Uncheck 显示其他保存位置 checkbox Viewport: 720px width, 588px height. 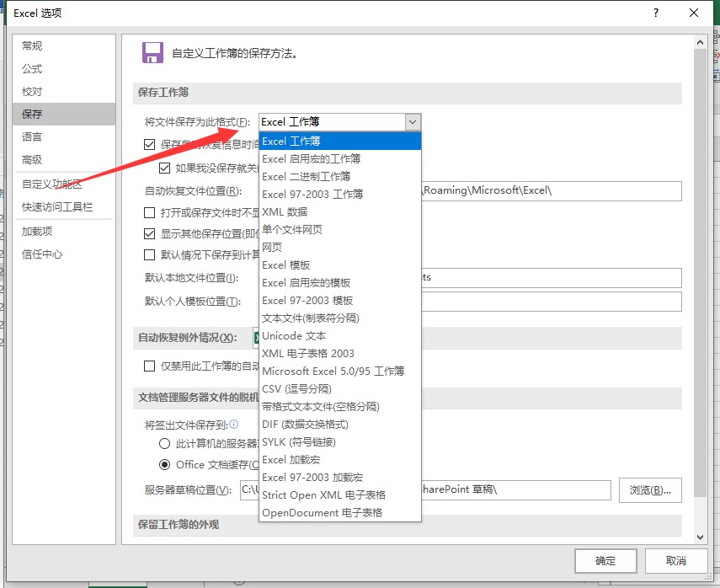[x=150, y=234]
